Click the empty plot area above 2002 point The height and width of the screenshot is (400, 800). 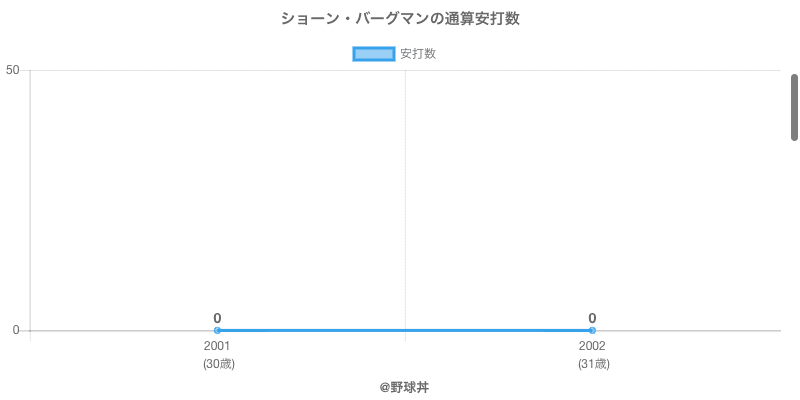592,200
